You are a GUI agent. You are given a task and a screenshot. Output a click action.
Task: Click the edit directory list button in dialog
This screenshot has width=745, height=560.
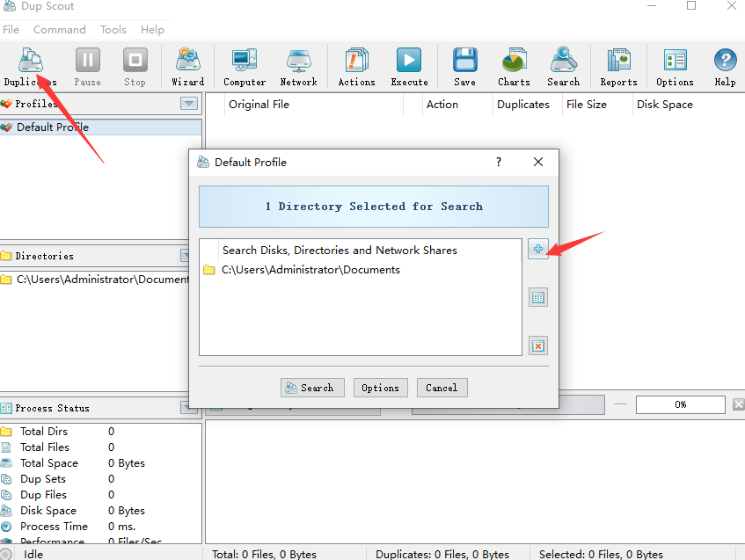(x=537, y=298)
